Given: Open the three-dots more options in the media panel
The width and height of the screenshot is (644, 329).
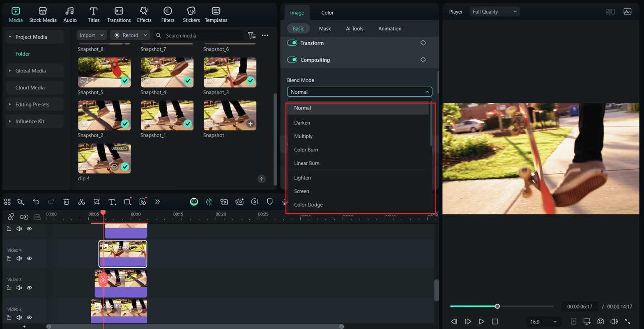Looking at the screenshot, I should [x=265, y=35].
